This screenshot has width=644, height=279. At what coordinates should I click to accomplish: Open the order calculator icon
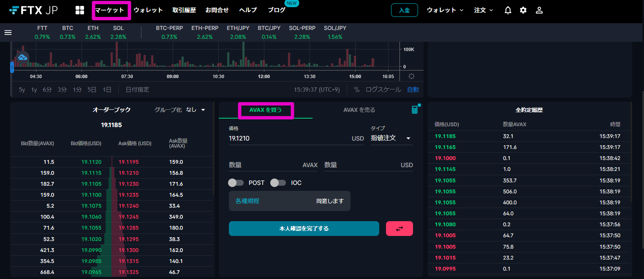point(415,110)
